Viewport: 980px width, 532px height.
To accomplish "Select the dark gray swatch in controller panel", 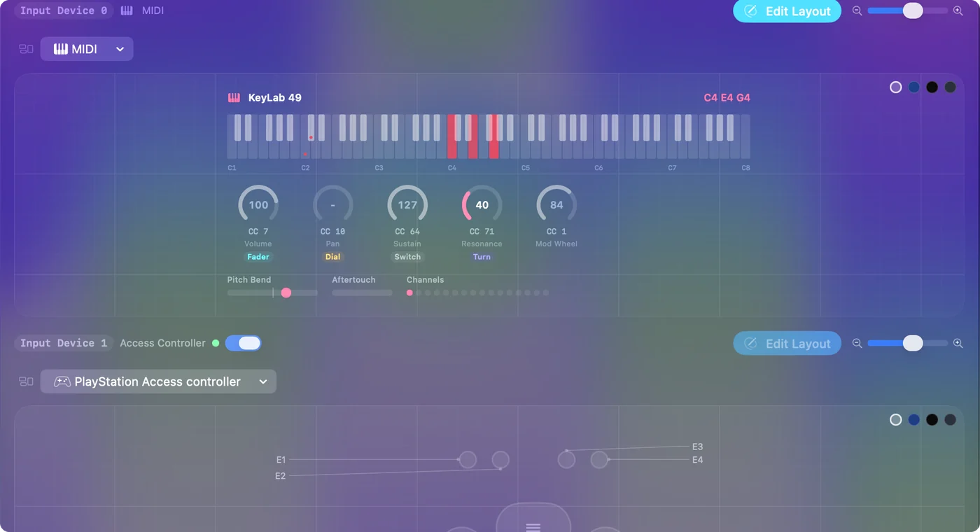I will (x=950, y=420).
